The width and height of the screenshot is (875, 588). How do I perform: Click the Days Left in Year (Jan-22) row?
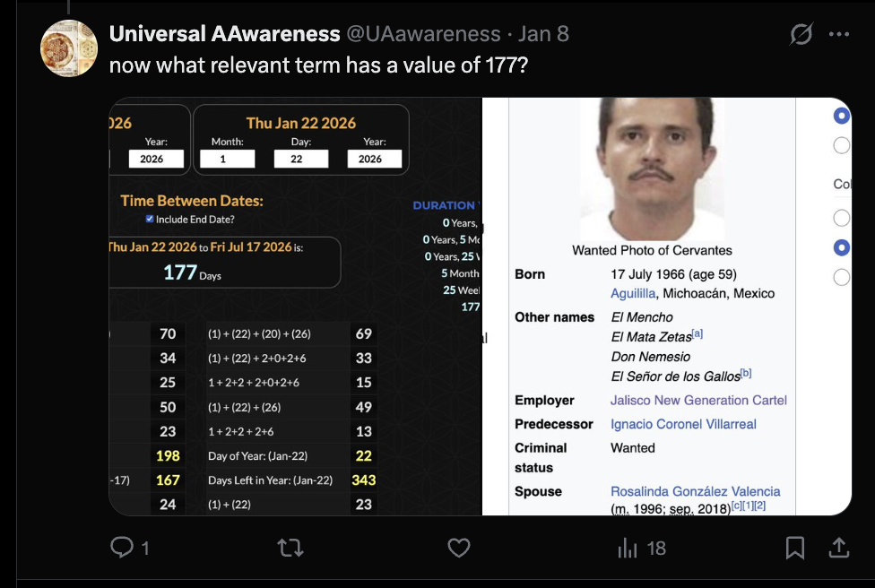pyautogui.click(x=291, y=480)
